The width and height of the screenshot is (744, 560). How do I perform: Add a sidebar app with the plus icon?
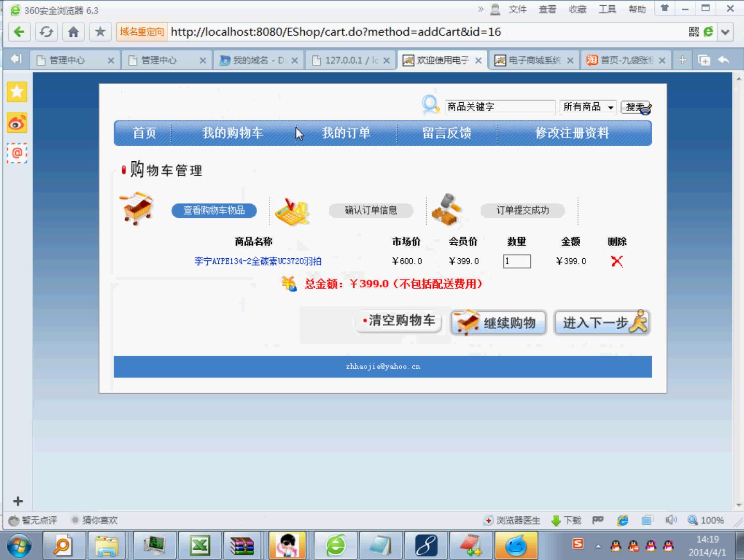pyautogui.click(x=18, y=501)
